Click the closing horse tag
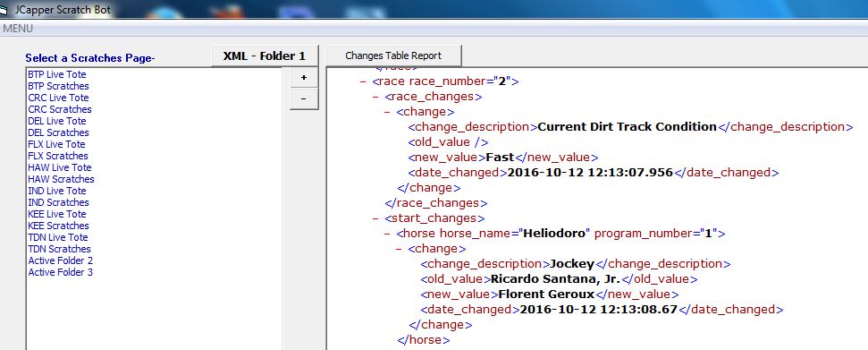 coord(424,339)
